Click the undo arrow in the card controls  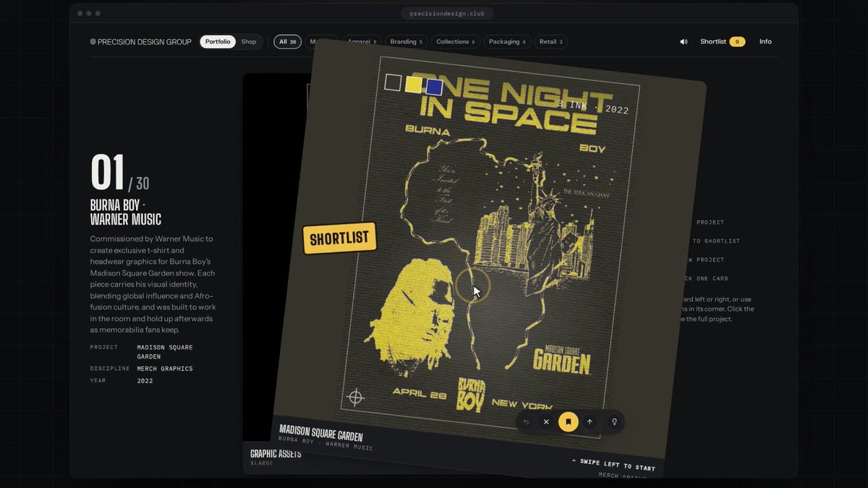point(526,421)
